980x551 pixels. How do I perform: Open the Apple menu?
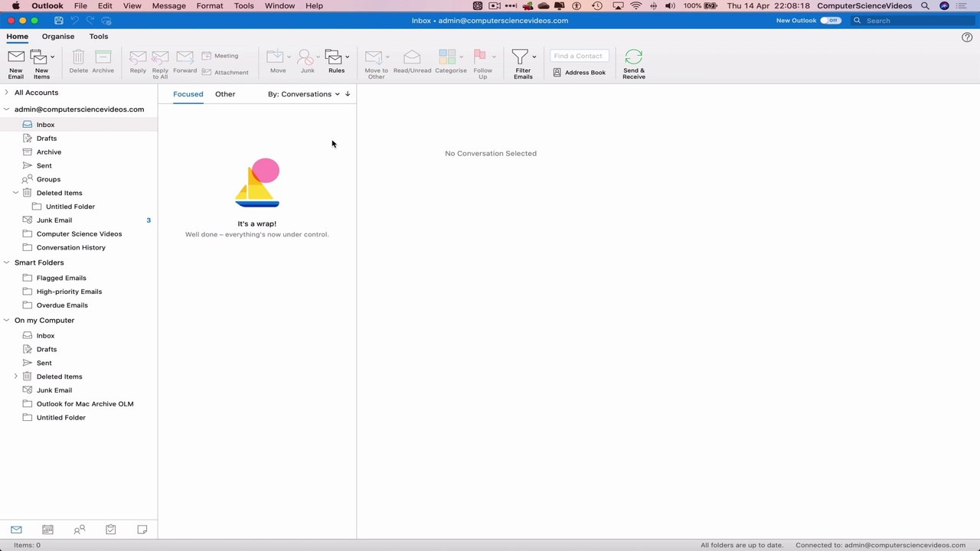point(15,5)
